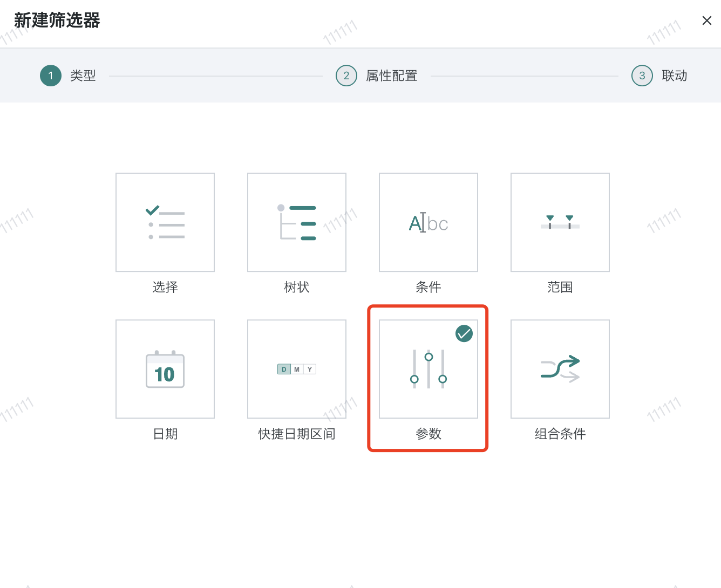Jump to step 2 circle indicator
The width and height of the screenshot is (721, 588).
click(x=346, y=76)
